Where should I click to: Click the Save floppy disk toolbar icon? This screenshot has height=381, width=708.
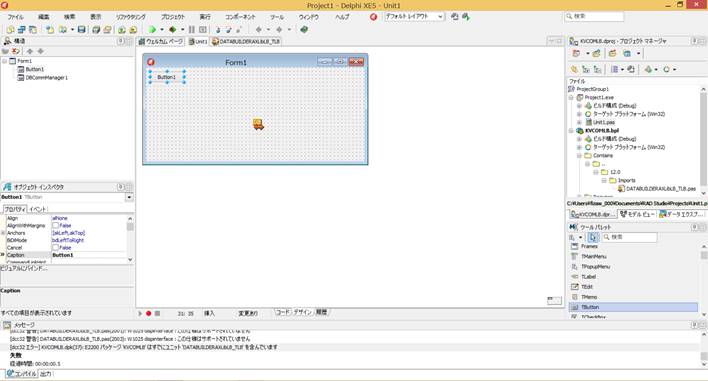pos(82,30)
